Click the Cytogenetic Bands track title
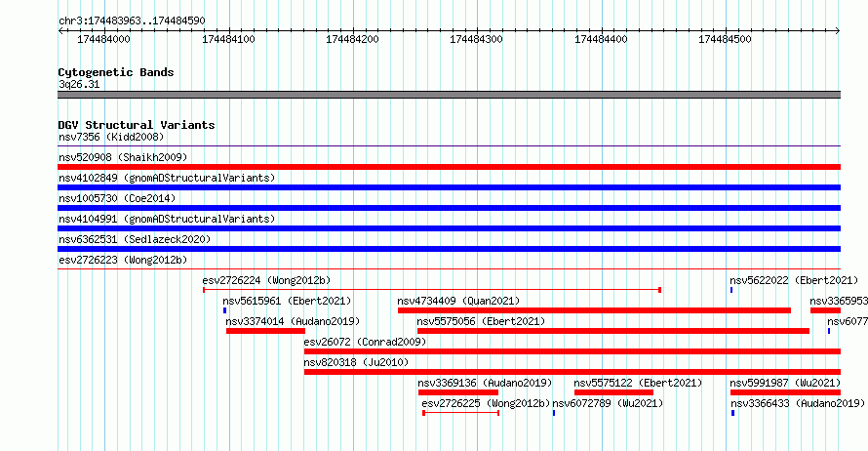Viewport: 868px width, 451px height. 116,72
